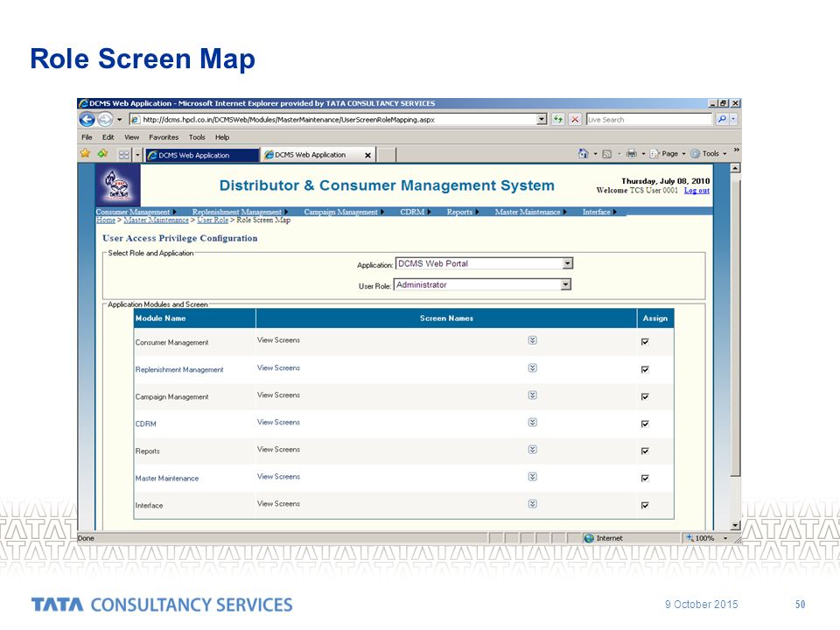Open the Reports navigation menu
The width and height of the screenshot is (840, 630).
pos(463,212)
